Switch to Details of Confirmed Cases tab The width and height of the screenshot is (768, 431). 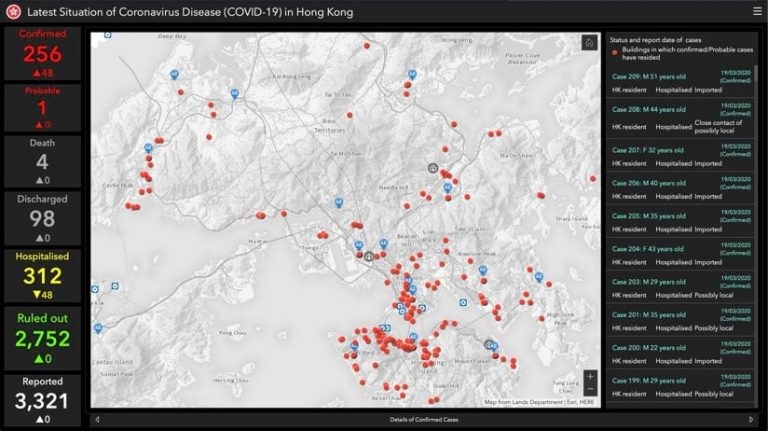point(424,419)
